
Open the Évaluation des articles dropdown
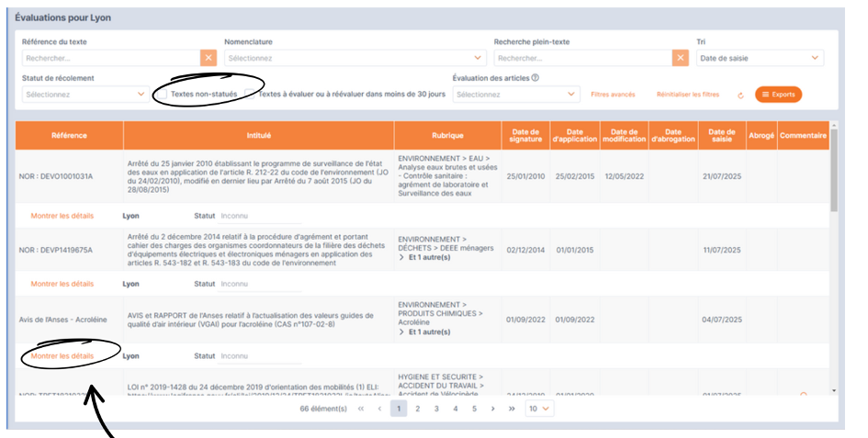pos(515,94)
